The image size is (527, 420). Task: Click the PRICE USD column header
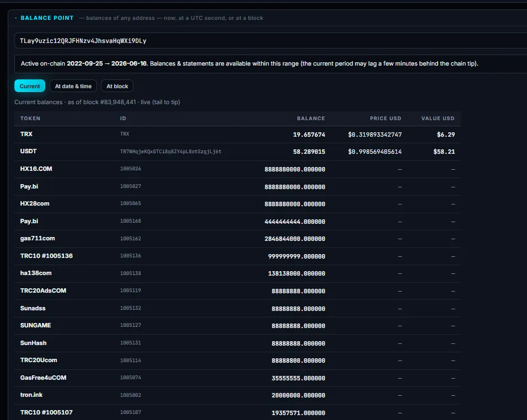[385, 119]
